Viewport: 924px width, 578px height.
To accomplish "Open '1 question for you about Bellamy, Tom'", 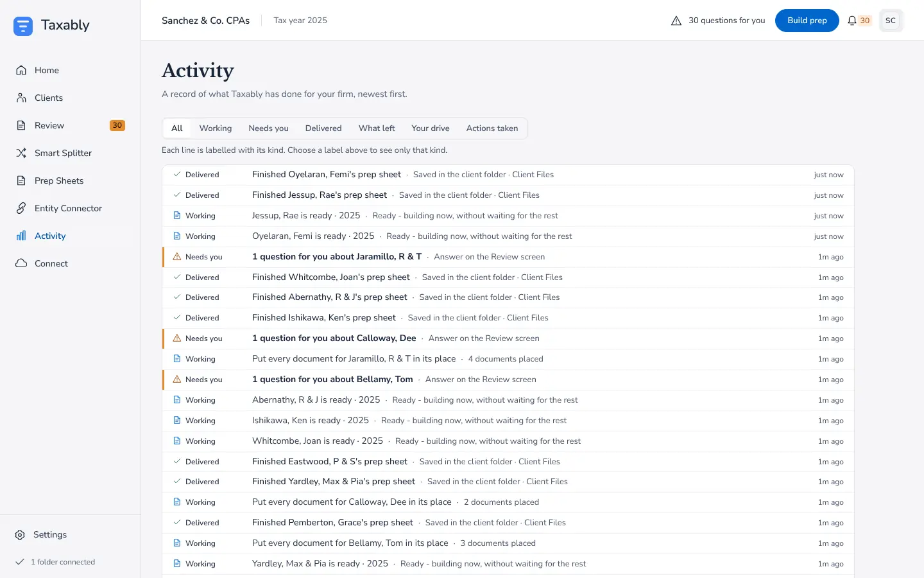I will point(332,379).
